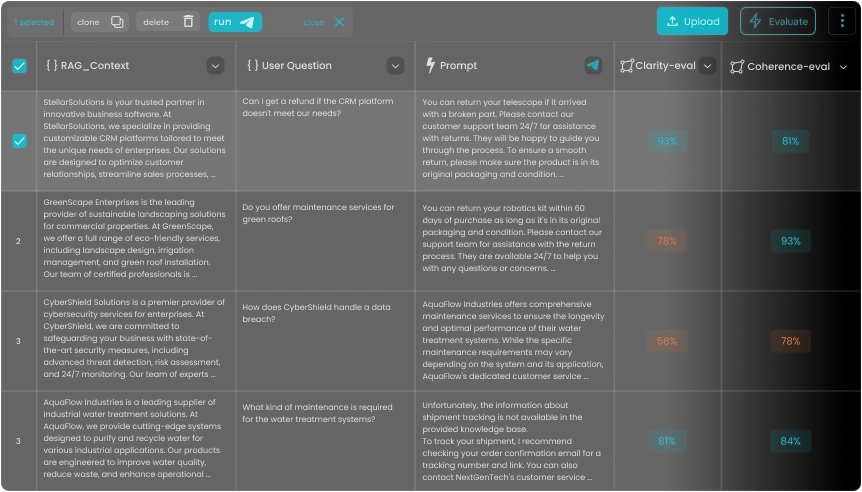This screenshot has width=862, height=492.
Task: Select the CyberShield Solutions context cell
Action: 136,341
